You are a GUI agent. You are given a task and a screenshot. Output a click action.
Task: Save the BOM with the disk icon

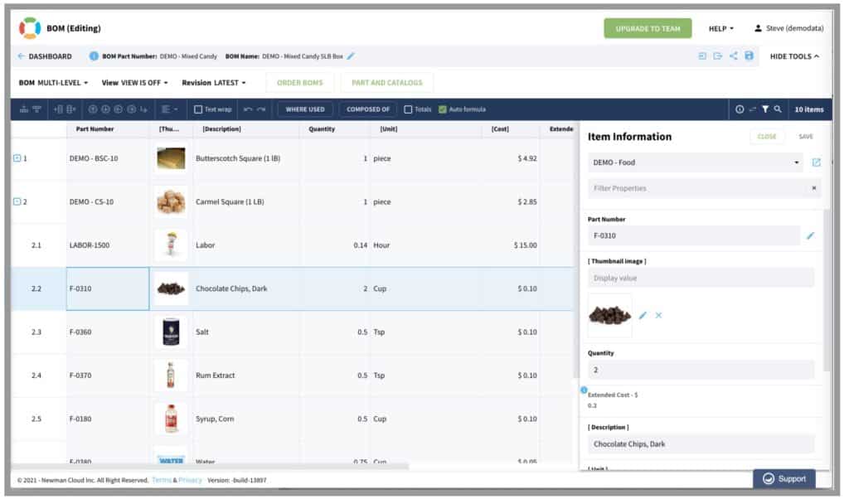coord(750,56)
